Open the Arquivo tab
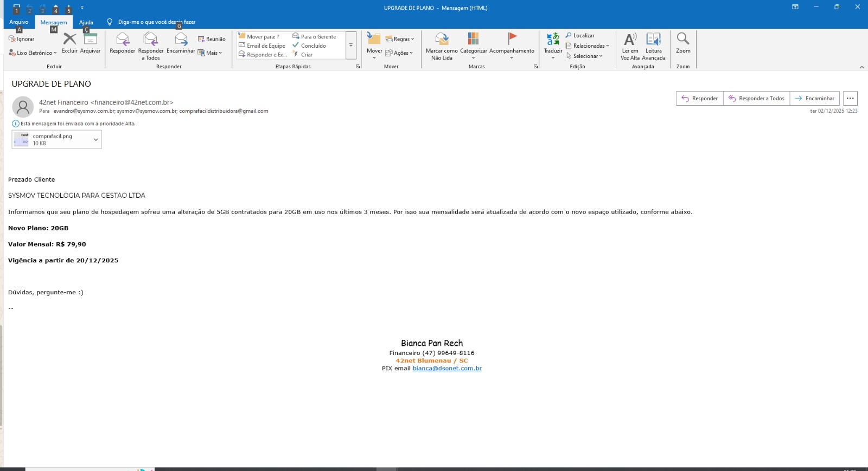 tap(18, 22)
